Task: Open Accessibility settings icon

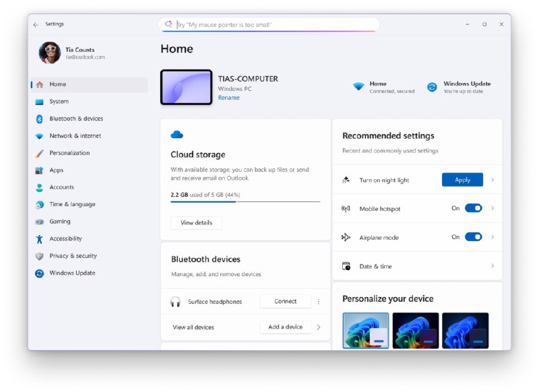Action: click(40, 238)
